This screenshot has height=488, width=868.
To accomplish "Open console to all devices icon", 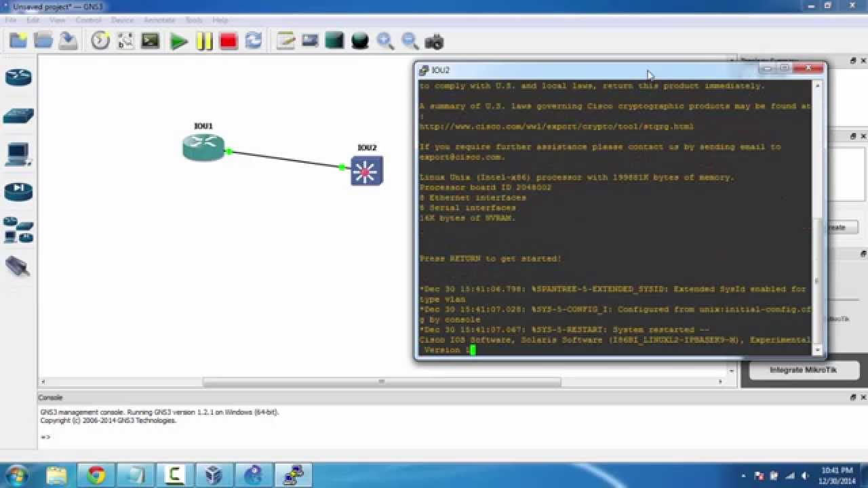I will (x=150, y=41).
